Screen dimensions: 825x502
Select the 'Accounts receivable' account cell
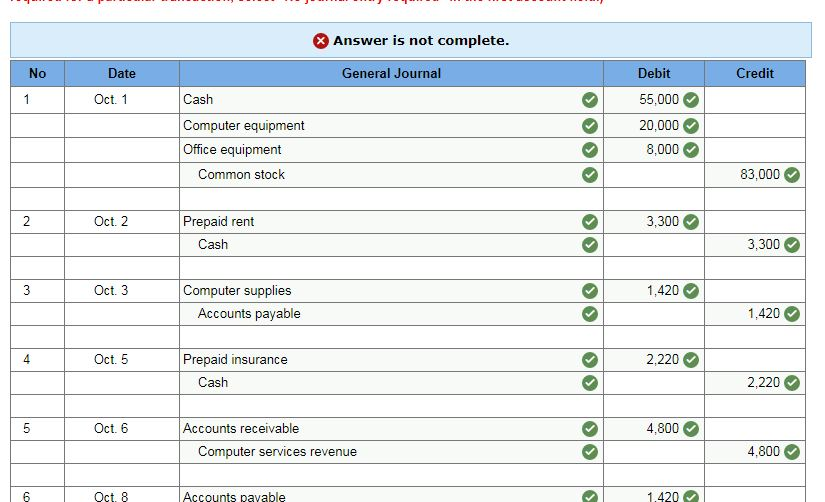coord(391,429)
